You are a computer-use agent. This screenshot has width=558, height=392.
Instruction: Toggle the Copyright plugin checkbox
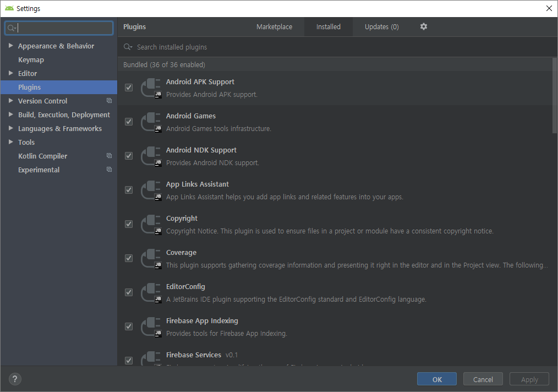[x=129, y=224]
